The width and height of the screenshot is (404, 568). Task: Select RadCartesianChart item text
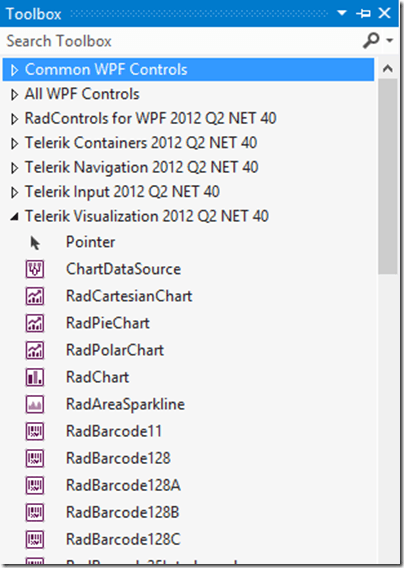[x=129, y=296]
